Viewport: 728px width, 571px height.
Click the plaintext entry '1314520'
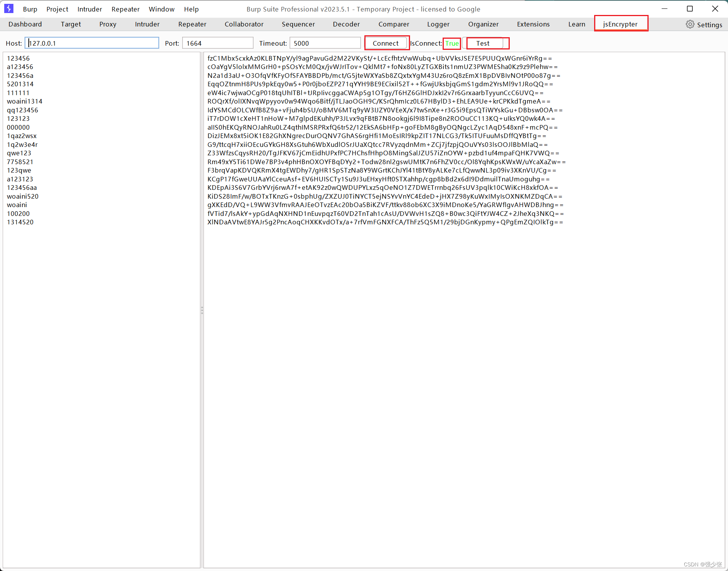tap(20, 222)
